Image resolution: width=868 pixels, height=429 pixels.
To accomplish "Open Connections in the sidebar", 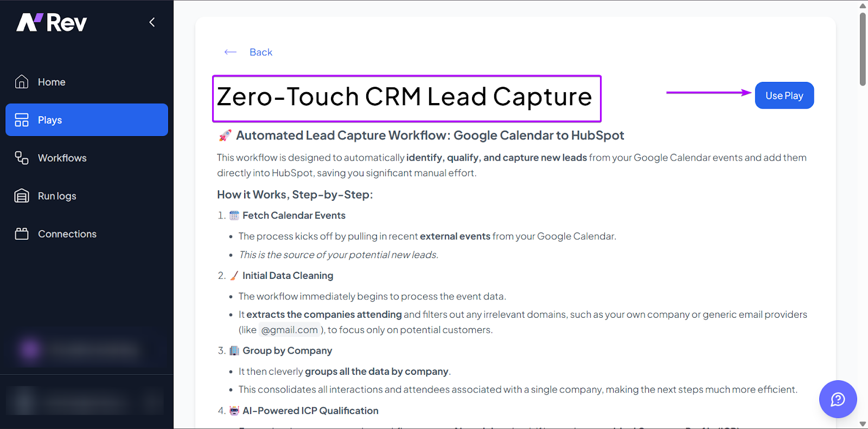I will pos(87,234).
